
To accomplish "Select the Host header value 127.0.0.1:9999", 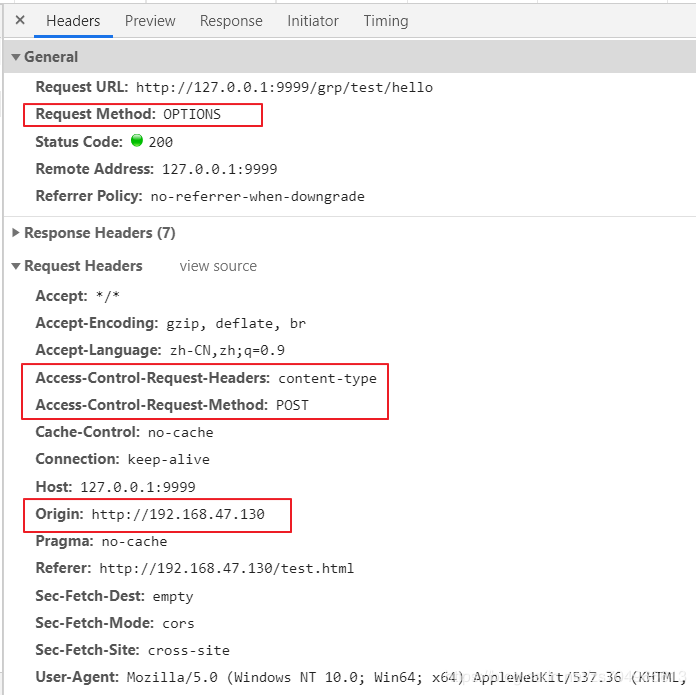I will [x=138, y=487].
